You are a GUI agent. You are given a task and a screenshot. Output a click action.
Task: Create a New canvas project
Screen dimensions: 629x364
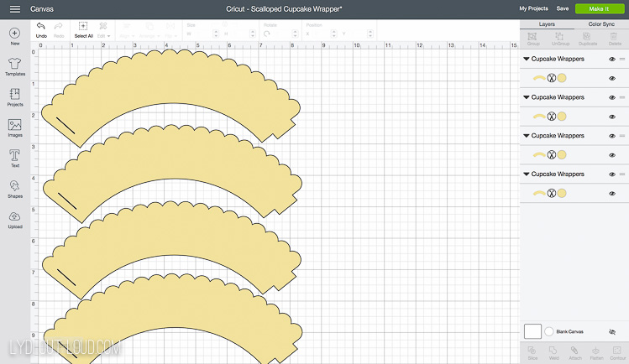[15, 36]
